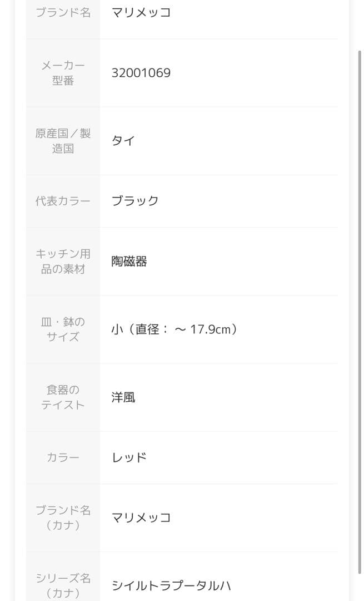Click the 原産国／製造国 label cell
The height and width of the screenshot is (601, 364).
63,141
